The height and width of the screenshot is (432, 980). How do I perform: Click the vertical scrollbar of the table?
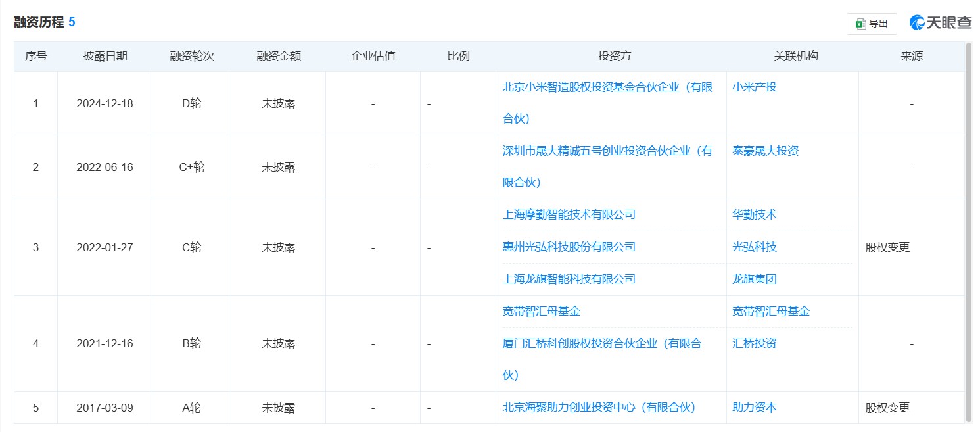click(x=968, y=232)
